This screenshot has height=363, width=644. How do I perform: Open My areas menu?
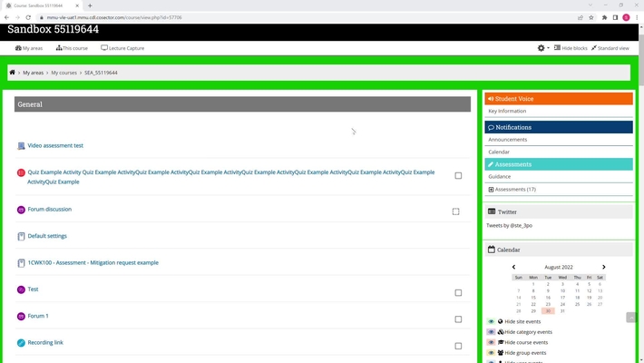29,48
